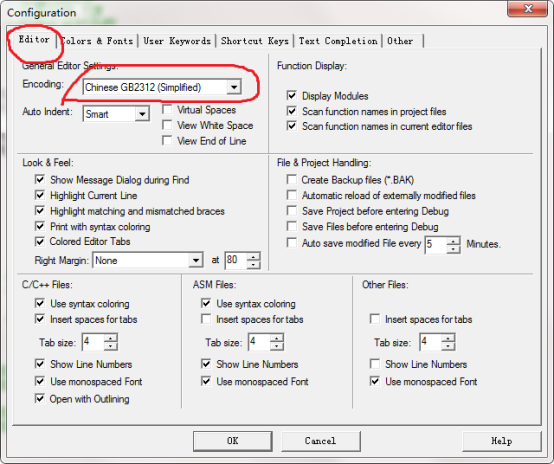
Task: Decrease the C/C++ Files tab size
Action: [x=111, y=346]
